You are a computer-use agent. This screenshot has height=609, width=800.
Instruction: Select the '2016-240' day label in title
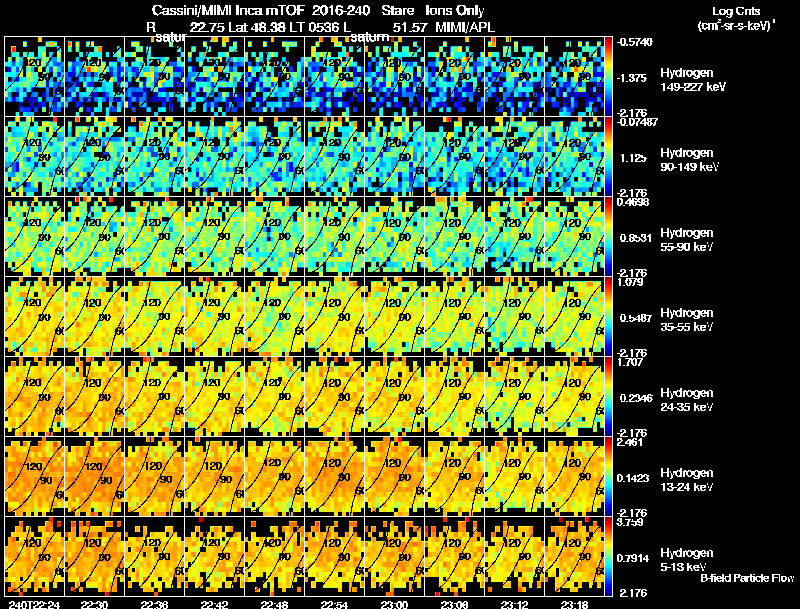(340, 10)
